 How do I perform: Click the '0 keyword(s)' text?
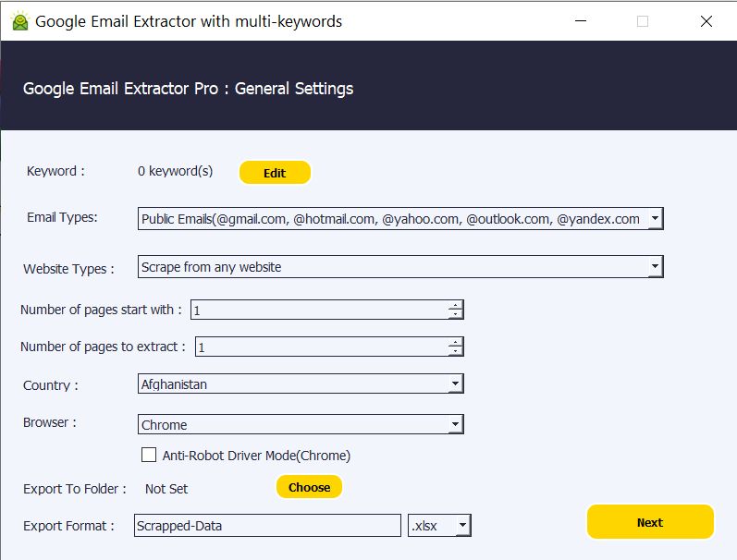176,171
